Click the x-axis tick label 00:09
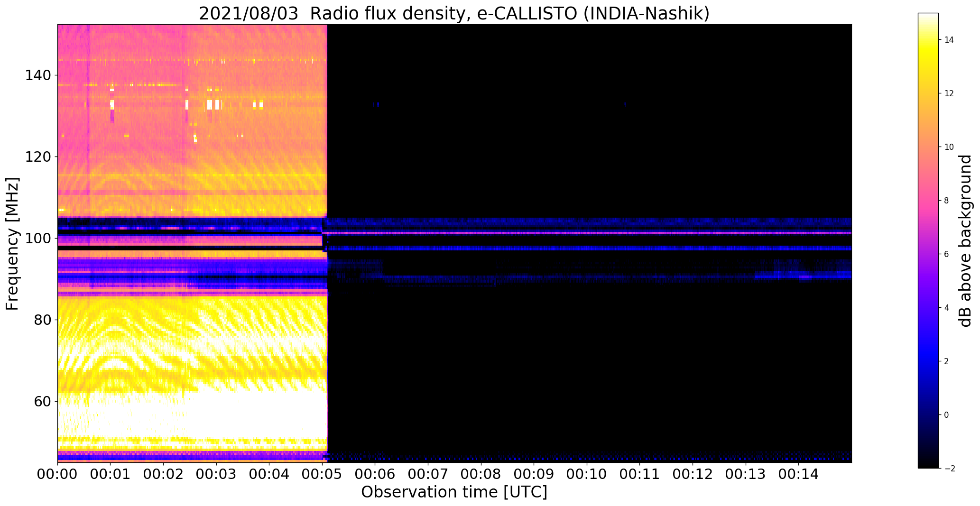The height and width of the screenshot is (506, 980). (x=534, y=474)
